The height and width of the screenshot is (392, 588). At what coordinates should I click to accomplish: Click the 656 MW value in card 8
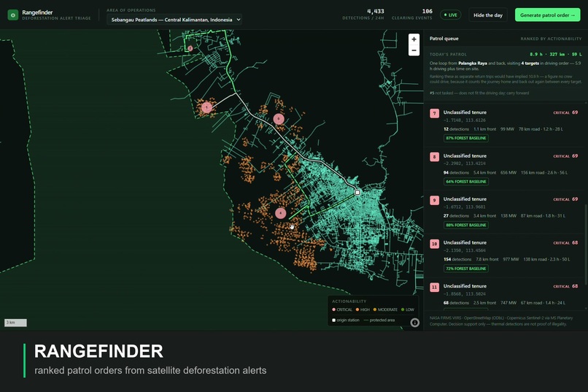pyautogui.click(x=508, y=172)
